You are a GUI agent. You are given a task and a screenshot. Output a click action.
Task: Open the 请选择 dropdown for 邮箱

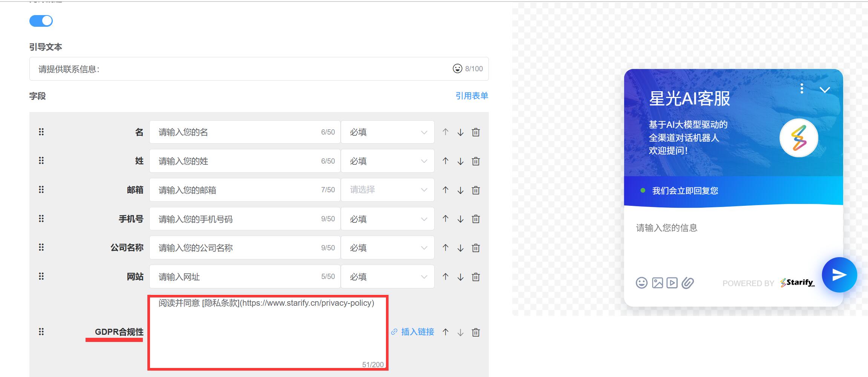tap(387, 190)
